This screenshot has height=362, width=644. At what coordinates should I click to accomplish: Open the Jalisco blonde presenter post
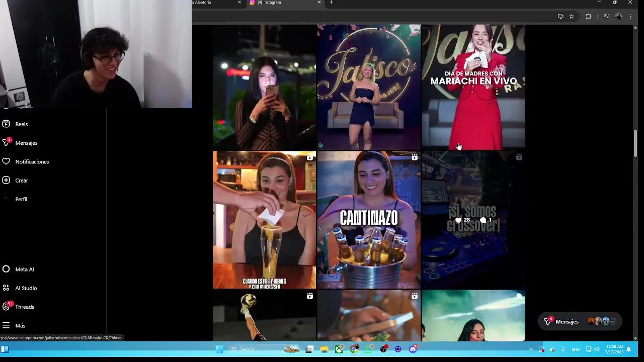[369, 87]
